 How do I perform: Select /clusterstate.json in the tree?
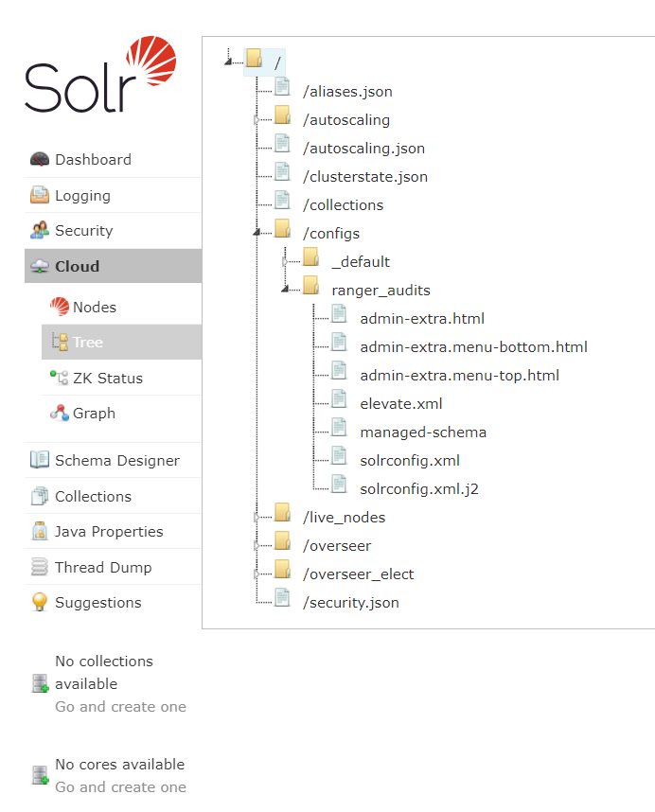tap(365, 177)
